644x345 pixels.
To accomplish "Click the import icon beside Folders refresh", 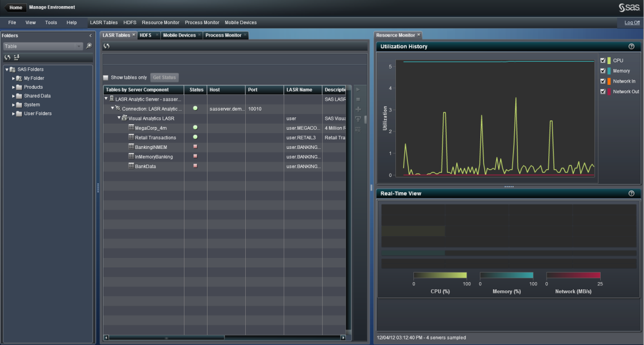I will 16,57.
